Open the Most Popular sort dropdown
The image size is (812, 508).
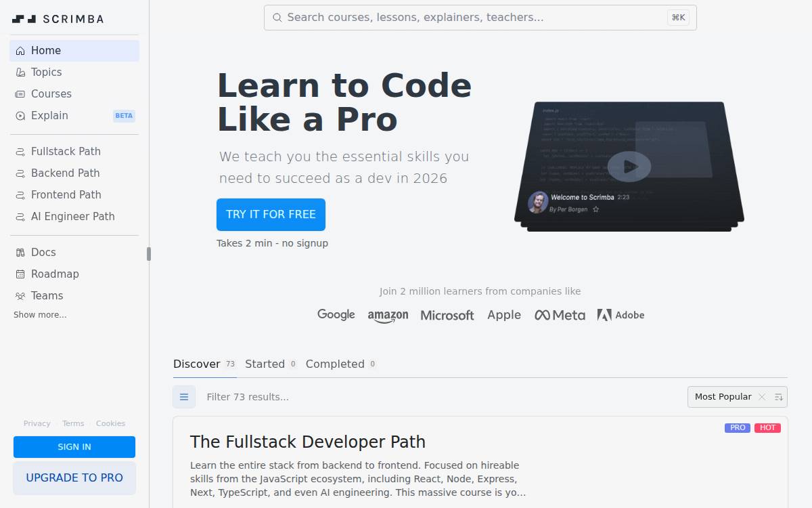coord(723,397)
